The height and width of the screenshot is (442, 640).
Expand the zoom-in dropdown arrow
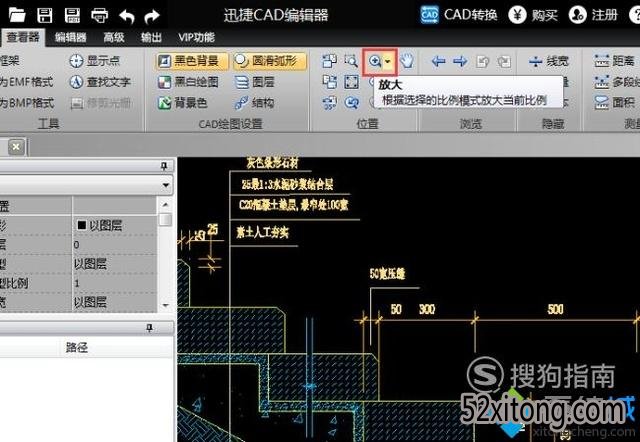(x=388, y=62)
